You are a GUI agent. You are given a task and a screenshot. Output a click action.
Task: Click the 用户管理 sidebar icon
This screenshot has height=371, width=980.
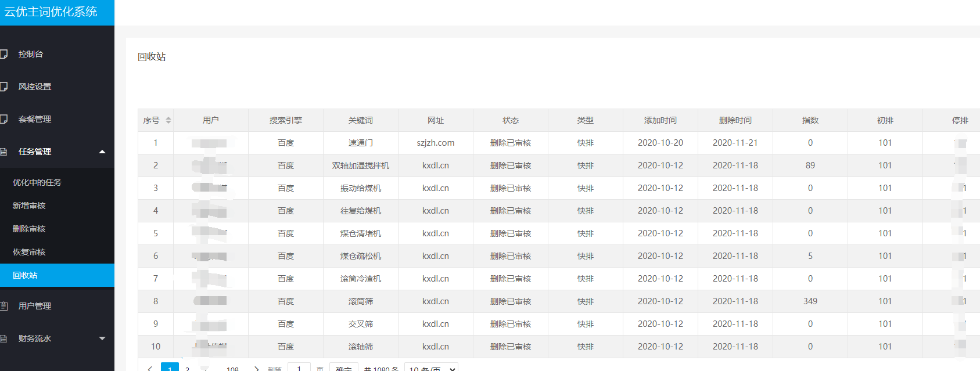click(3, 306)
